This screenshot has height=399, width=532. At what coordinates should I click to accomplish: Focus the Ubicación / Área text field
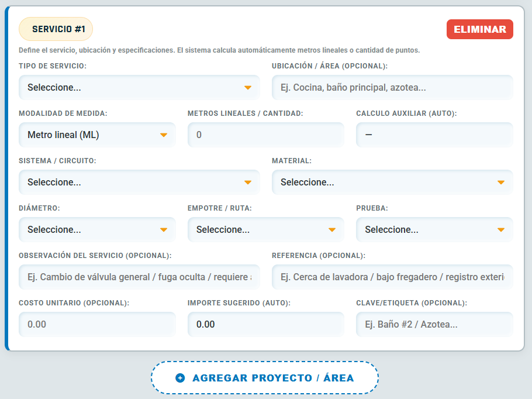click(x=392, y=87)
